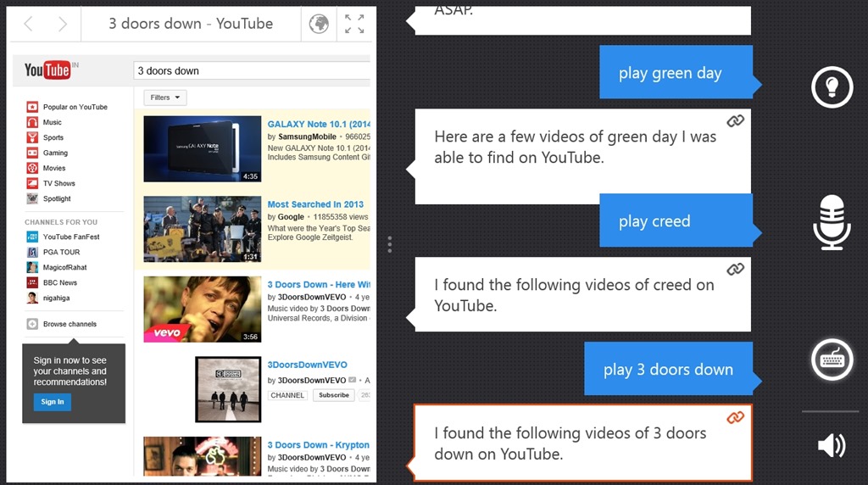Open nigahiga channel avatar
The image size is (868, 485).
coord(33,298)
